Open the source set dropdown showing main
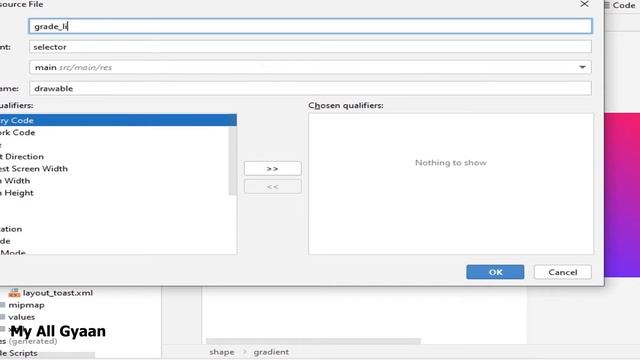This screenshot has width=640, height=360. (x=310, y=67)
